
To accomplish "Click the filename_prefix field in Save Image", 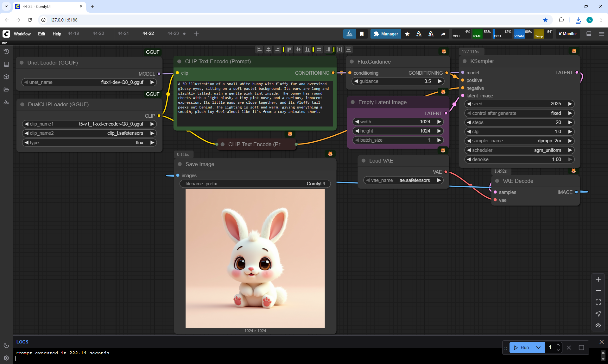I will (255, 184).
